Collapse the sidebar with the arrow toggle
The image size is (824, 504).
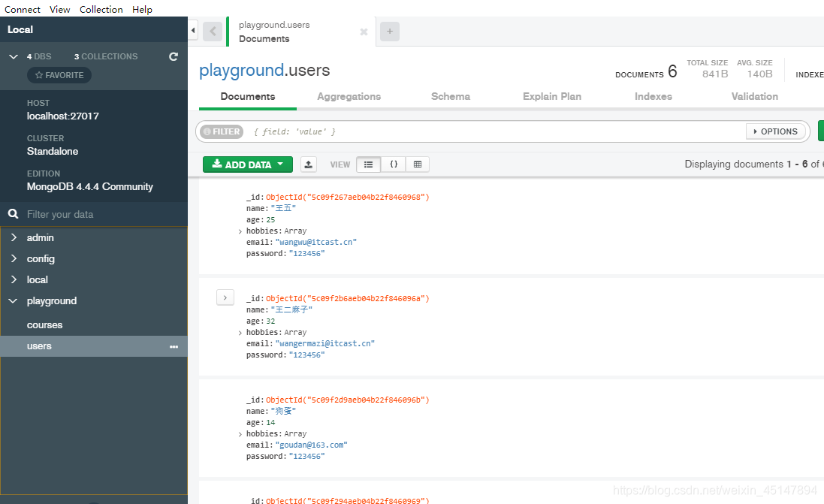pos(193,31)
